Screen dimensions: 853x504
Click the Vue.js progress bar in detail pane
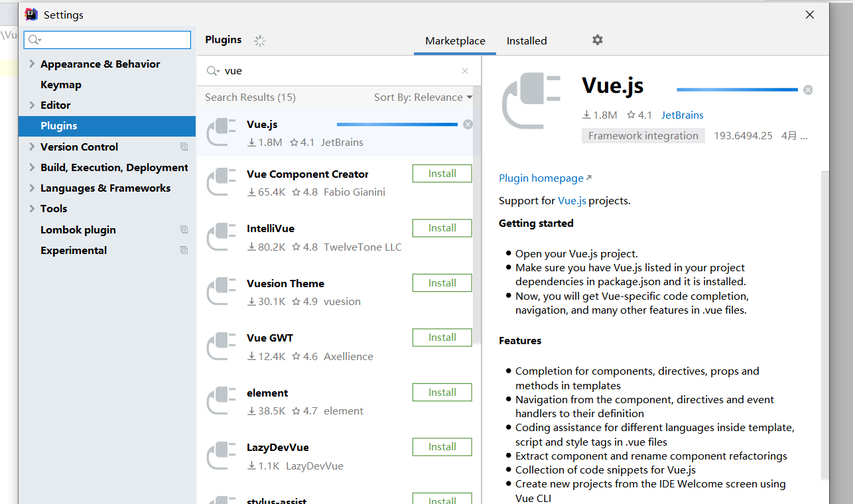tap(737, 90)
